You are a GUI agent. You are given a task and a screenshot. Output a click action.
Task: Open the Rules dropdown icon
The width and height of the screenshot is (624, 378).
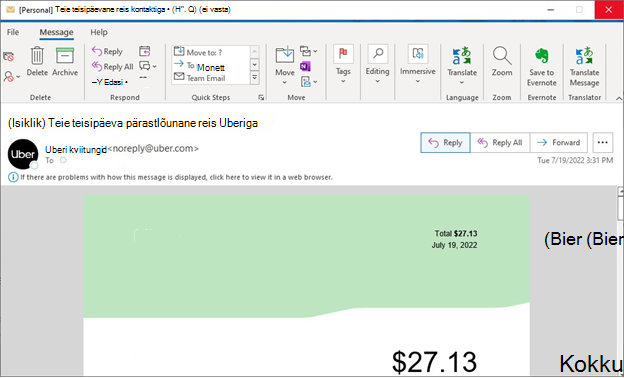point(308,51)
